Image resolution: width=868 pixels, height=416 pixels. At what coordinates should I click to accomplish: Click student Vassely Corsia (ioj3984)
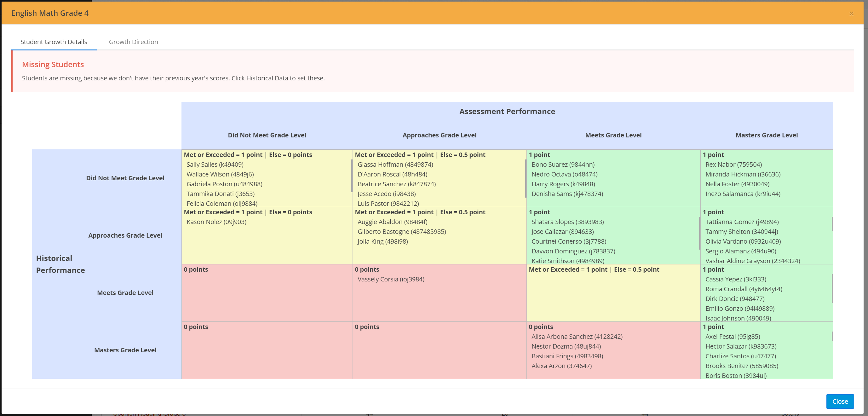[x=391, y=279]
